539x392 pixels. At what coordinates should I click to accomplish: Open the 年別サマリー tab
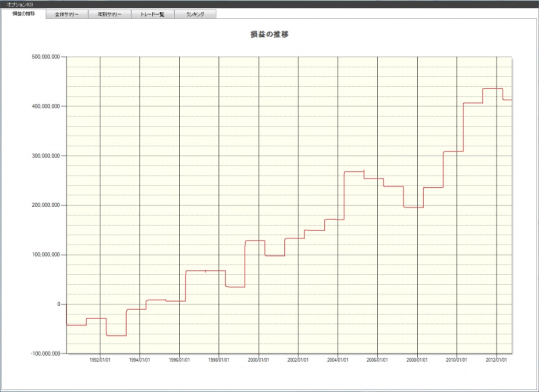110,14
